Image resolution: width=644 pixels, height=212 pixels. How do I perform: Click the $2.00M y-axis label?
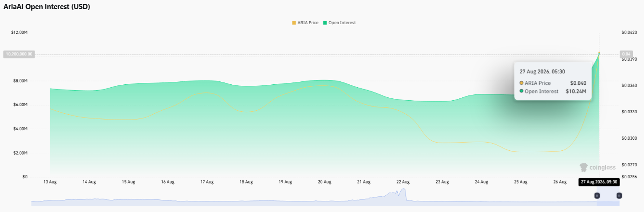(x=20, y=153)
